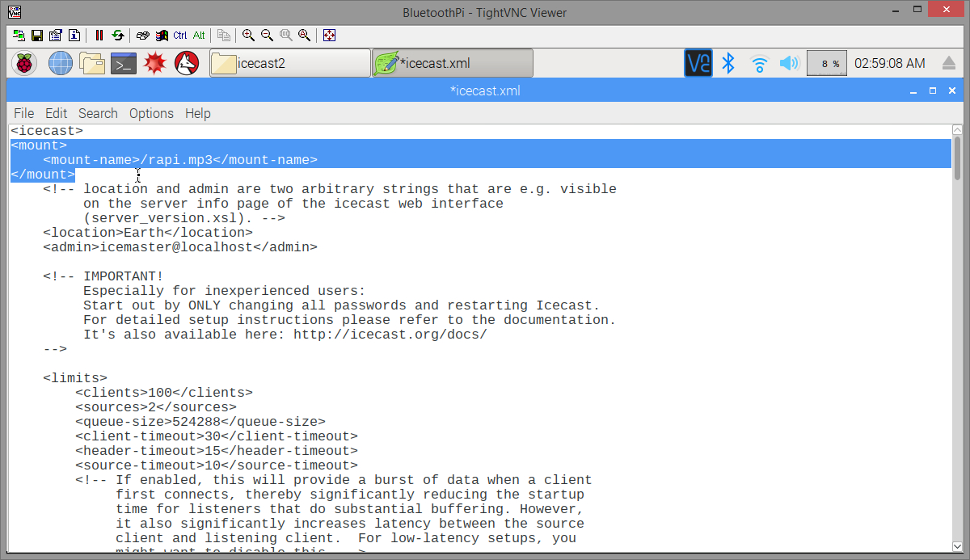The height and width of the screenshot is (560, 970).
Task: Launch the Wolfram wolf icon
Action: click(188, 63)
